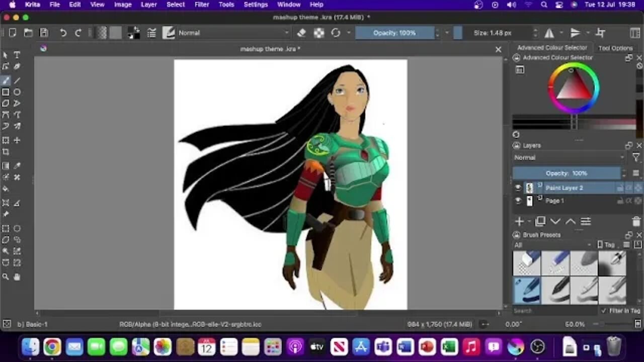The image size is (644, 362).
Task: Select the Line tool
Action: pyautogui.click(x=17, y=80)
